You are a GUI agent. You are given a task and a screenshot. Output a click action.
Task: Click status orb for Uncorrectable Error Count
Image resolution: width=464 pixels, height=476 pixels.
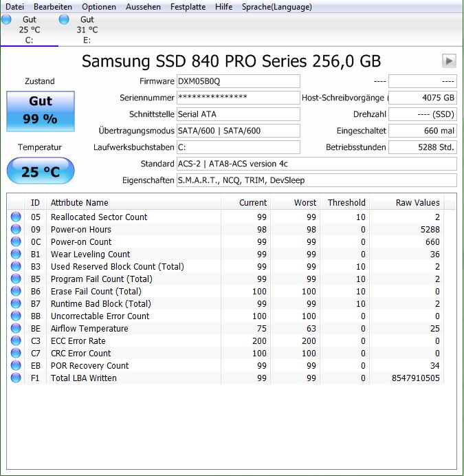pos(16,316)
